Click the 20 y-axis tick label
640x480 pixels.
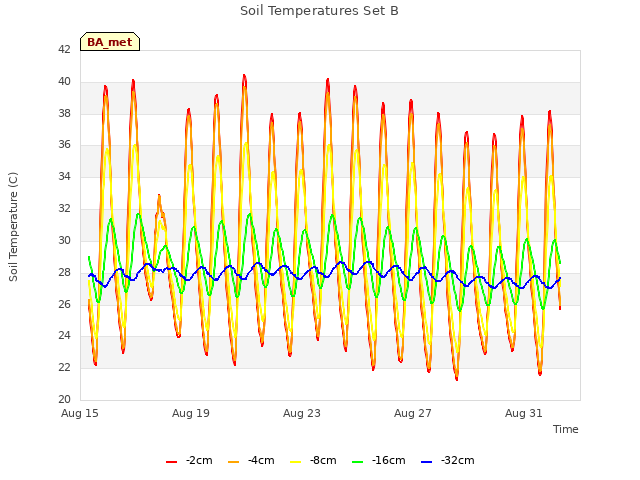click(64, 399)
